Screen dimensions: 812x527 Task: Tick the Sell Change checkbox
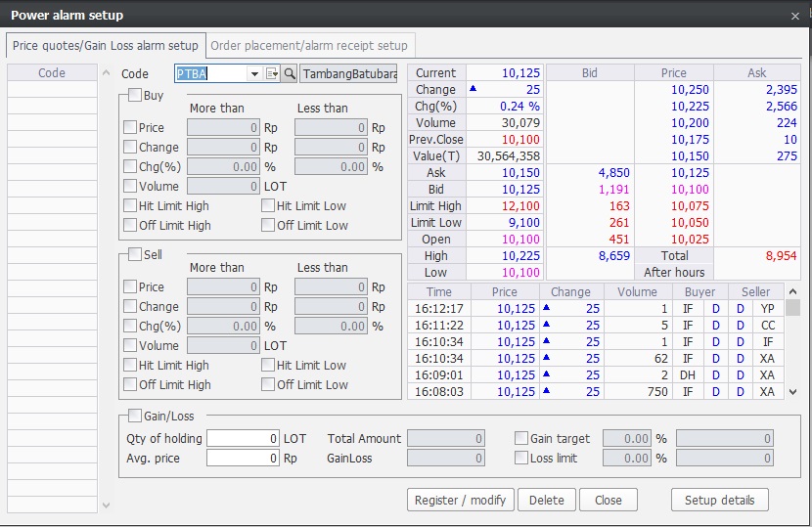pyautogui.click(x=130, y=306)
